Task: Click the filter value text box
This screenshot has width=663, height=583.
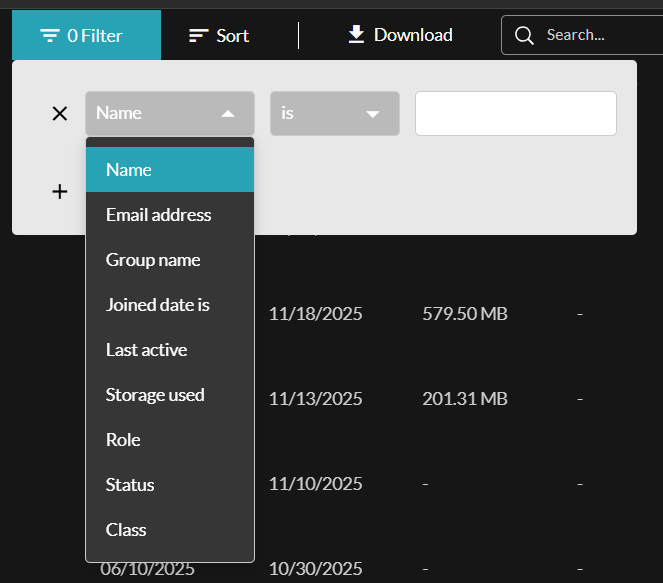Action: pos(516,113)
